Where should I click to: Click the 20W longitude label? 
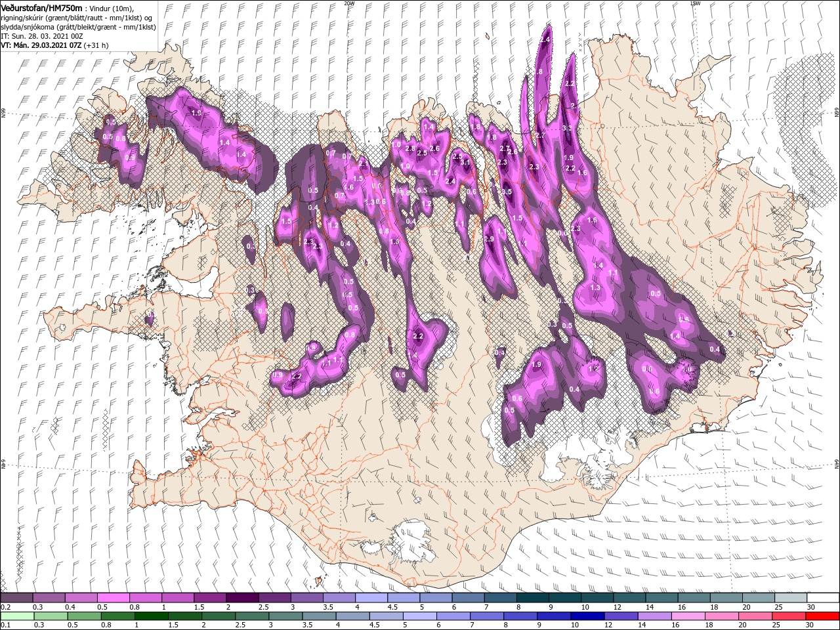pos(349,3)
